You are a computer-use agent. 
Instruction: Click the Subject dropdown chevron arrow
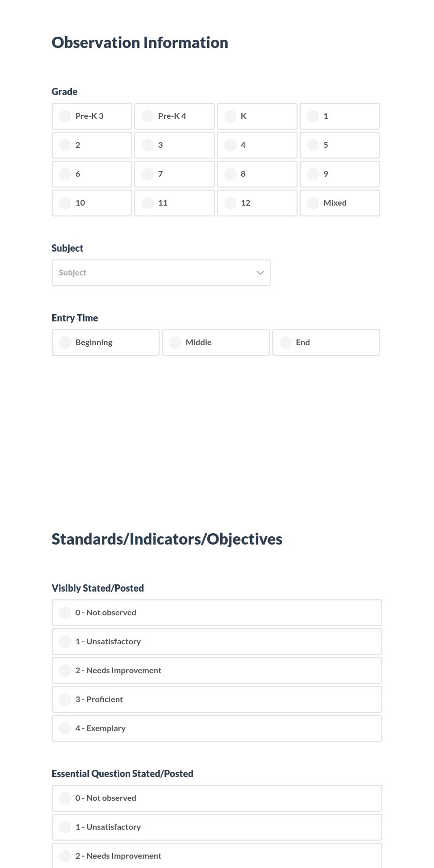coord(260,272)
